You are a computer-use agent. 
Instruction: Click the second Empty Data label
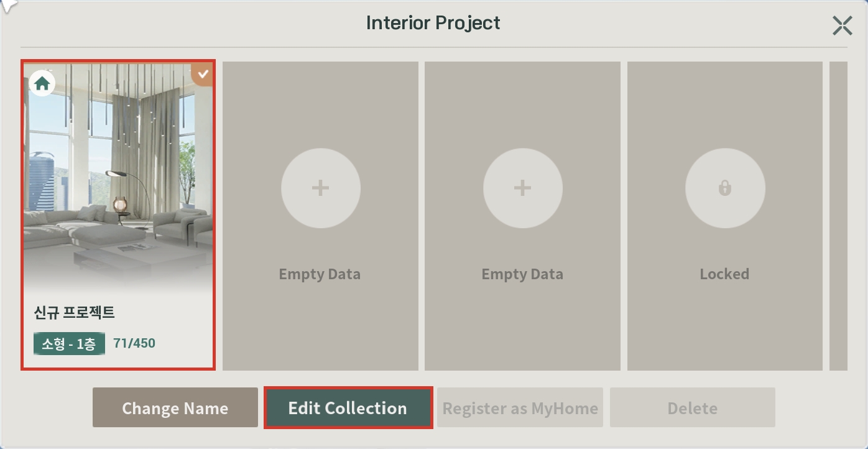522,274
